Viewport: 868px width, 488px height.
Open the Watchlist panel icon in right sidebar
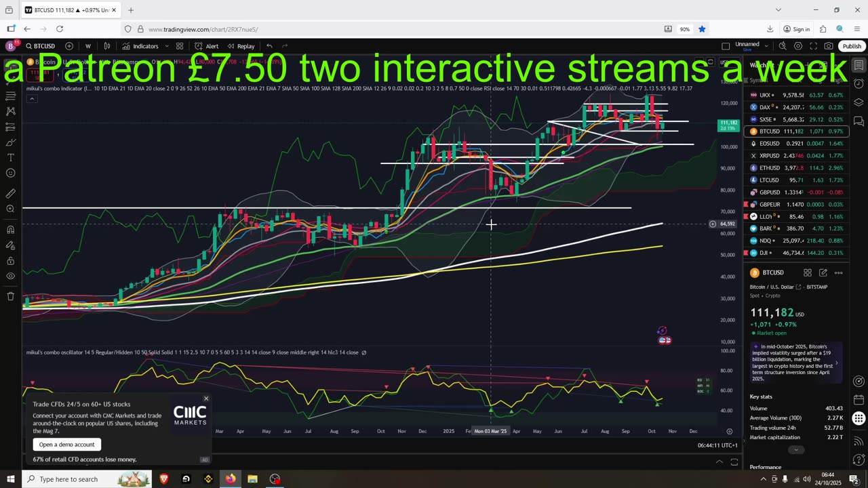coord(859,66)
